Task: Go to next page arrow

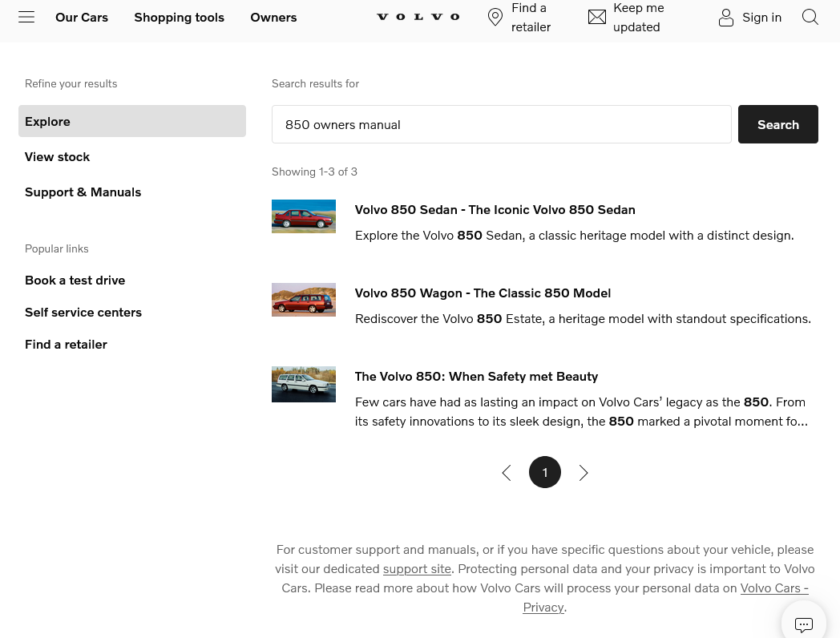Action: (x=584, y=472)
